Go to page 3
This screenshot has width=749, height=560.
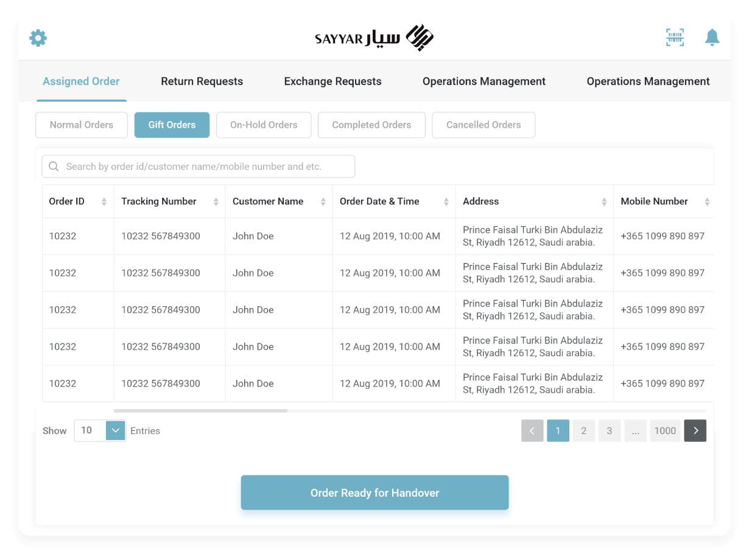point(609,430)
